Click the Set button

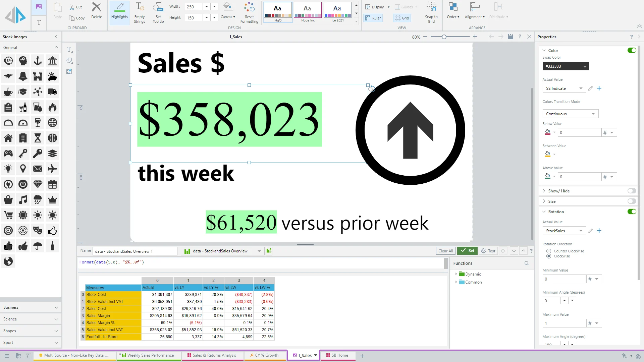click(x=467, y=251)
